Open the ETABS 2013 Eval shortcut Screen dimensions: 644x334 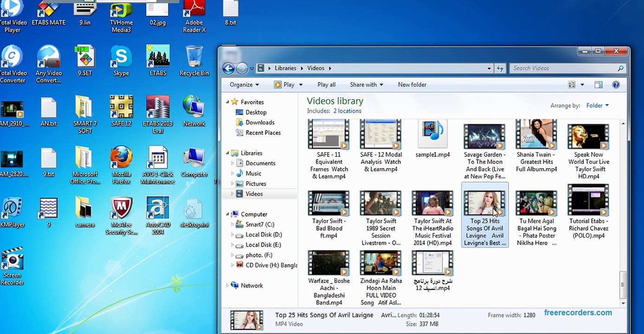[x=158, y=115]
